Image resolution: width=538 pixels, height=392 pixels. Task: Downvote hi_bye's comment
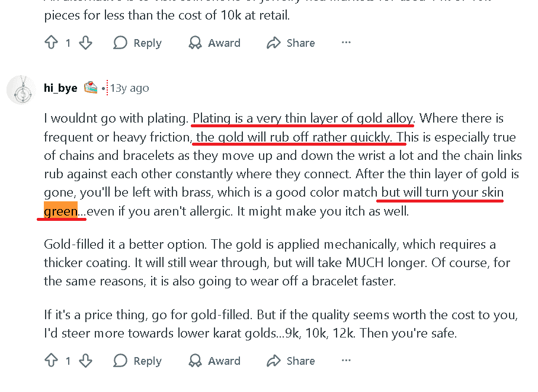(85, 361)
